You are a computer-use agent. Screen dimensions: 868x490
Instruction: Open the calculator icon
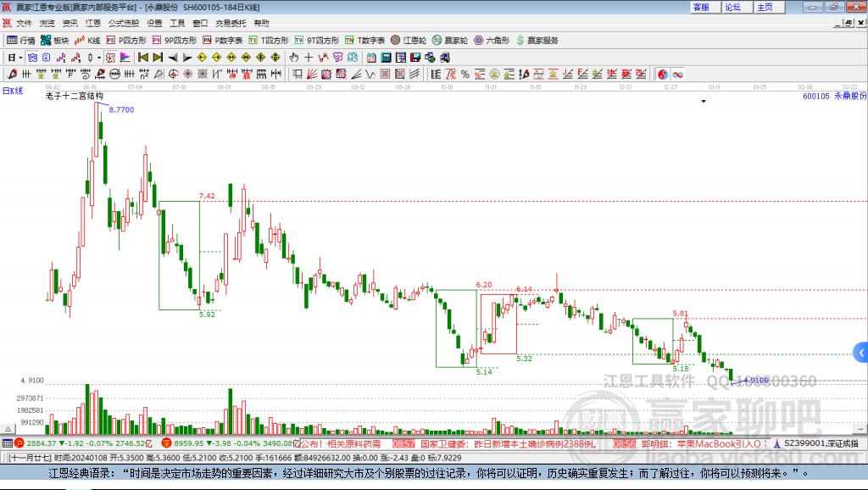386,58
